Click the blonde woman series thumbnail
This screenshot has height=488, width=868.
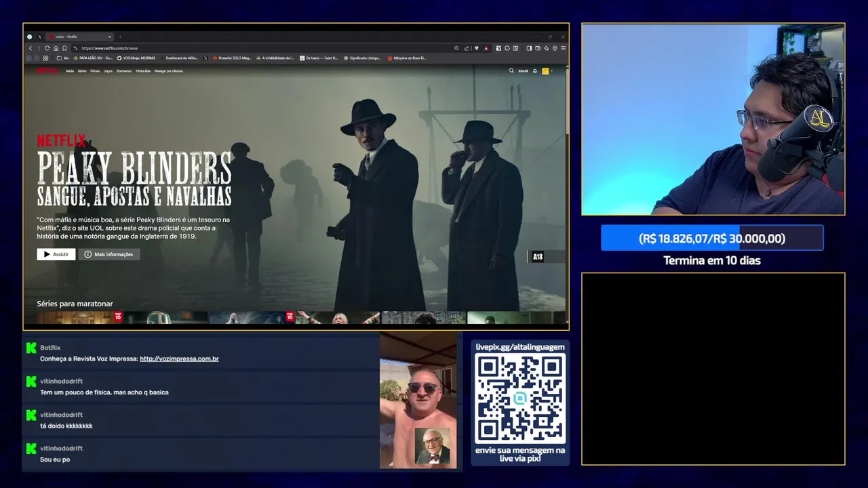pyautogui.click(x=337, y=317)
